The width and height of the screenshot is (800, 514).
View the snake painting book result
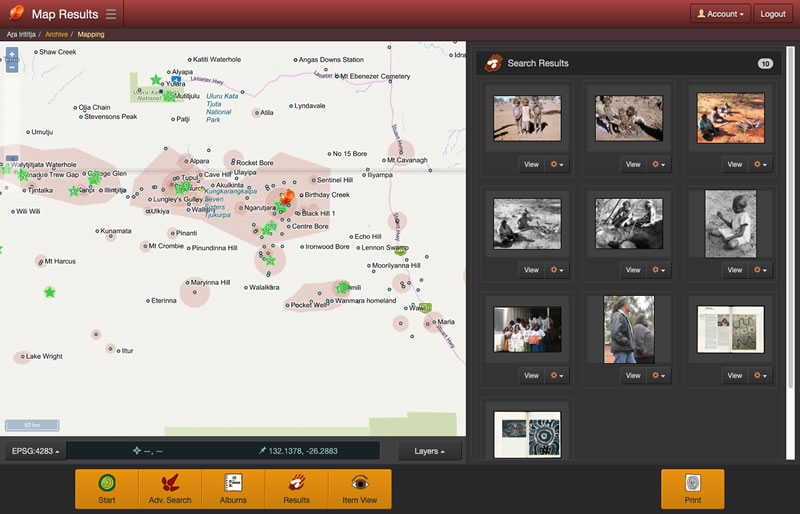[734, 376]
